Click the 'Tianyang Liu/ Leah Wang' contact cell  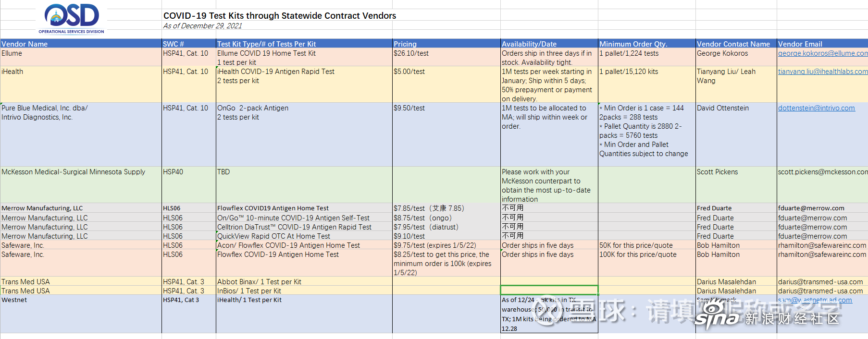pos(736,85)
